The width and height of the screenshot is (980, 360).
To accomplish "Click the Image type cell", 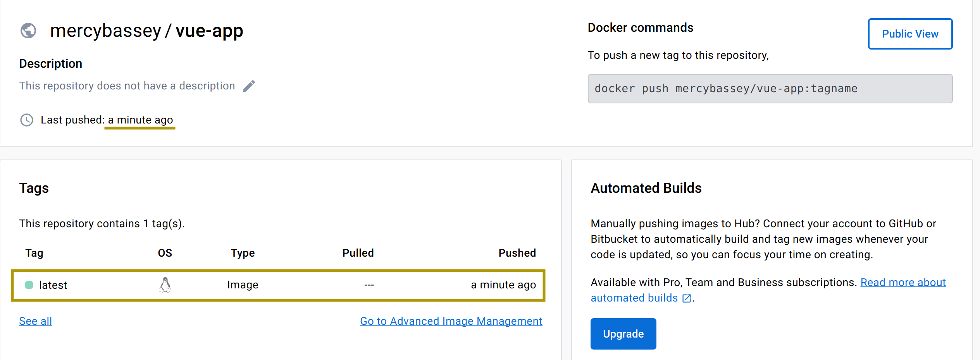I will pos(243,285).
